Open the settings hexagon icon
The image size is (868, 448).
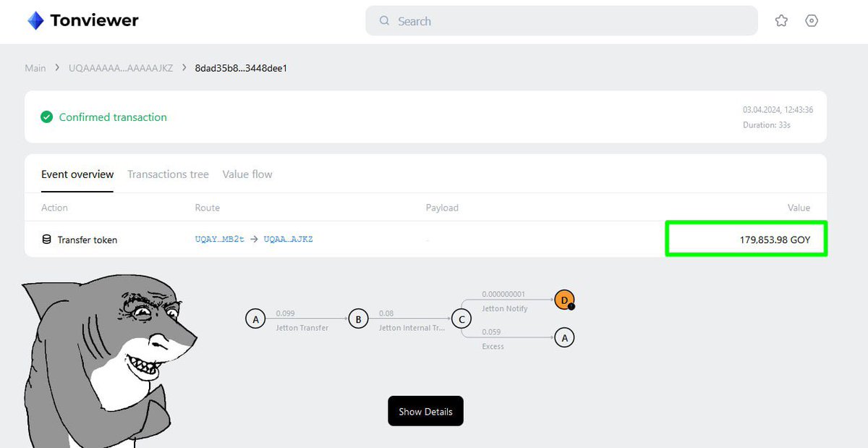(812, 21)
